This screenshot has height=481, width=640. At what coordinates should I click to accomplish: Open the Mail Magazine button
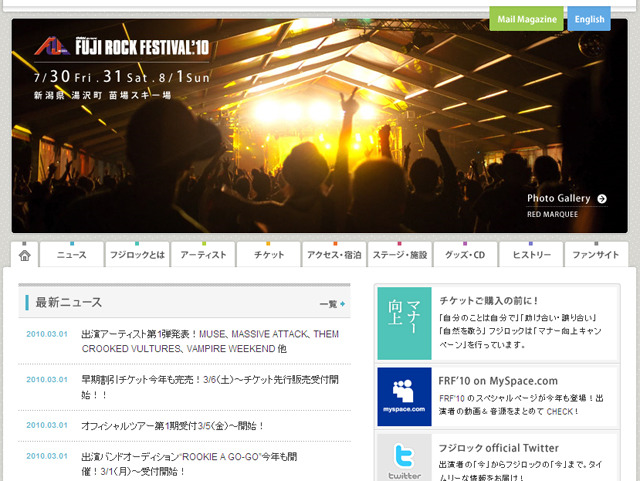click(x=526, y=19)
